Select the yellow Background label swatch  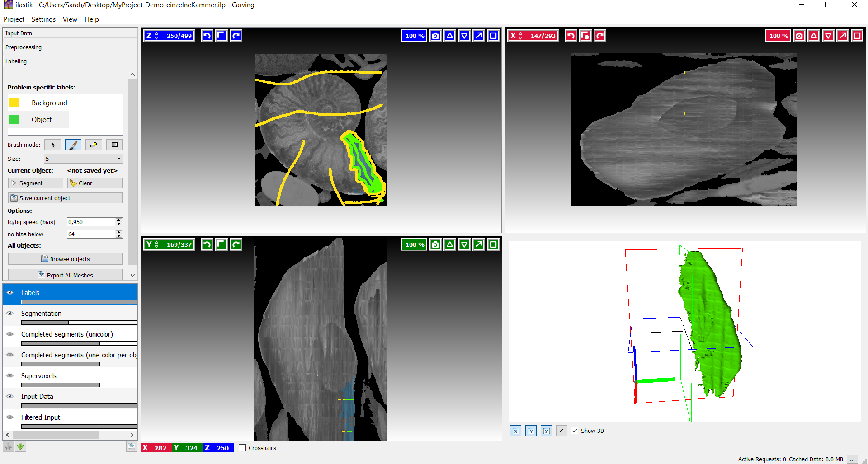coord(14,103)
